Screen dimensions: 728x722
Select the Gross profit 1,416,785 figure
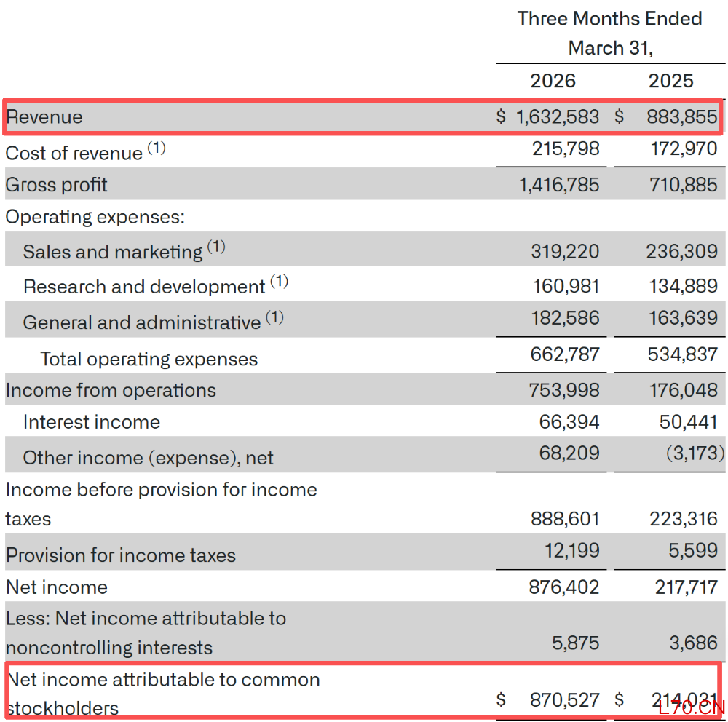pyautogui.click(x=559, y=184)
